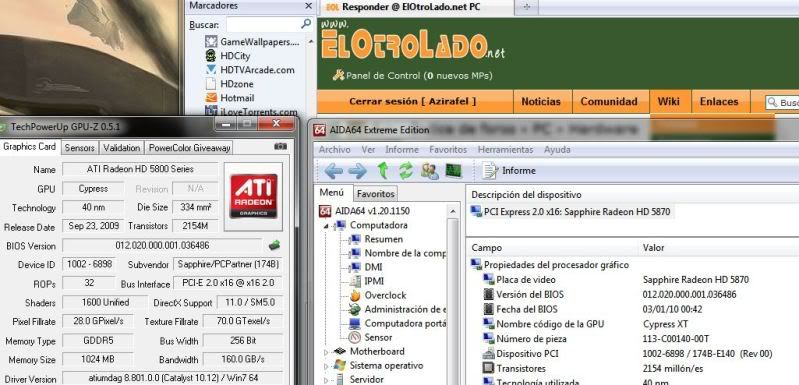Close the Marcadores sidebar panel
Screen dimensions: 799x385
tap(308, 6)
